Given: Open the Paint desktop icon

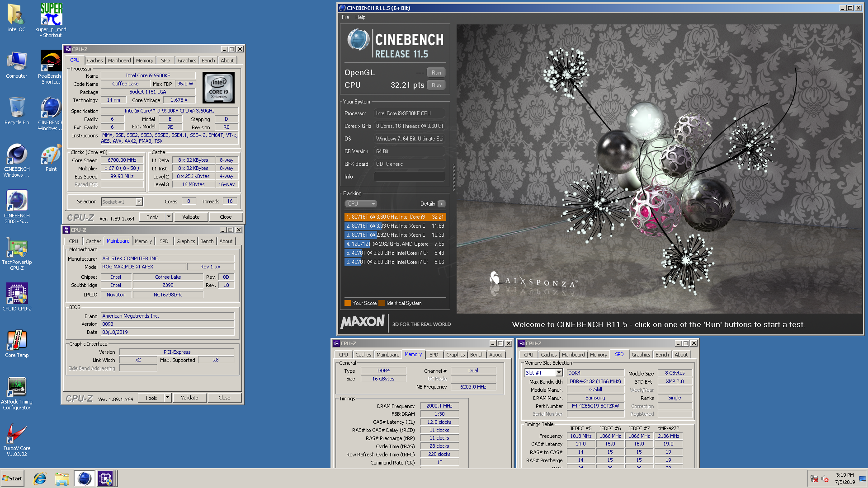Looking at the screenshot, I should [x=51, y=157].
